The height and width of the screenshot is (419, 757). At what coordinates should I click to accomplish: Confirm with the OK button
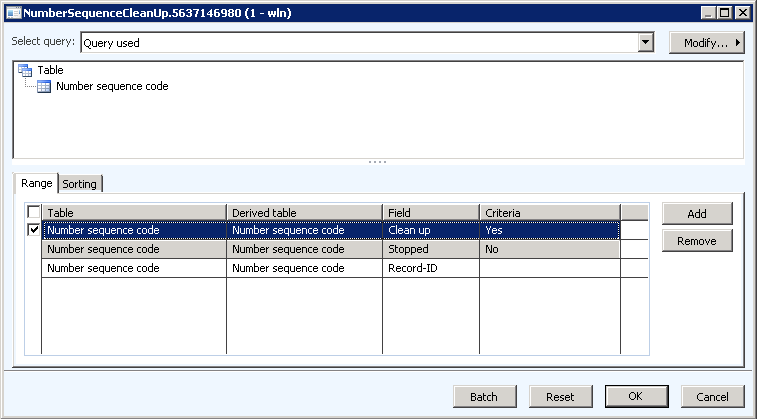(x=636, y=397)
